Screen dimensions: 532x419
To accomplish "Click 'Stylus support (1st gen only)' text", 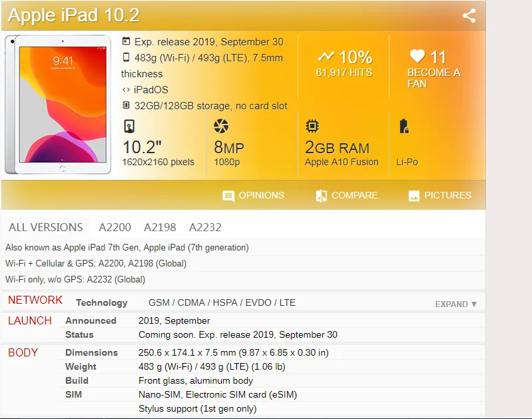I will [198, 408].
